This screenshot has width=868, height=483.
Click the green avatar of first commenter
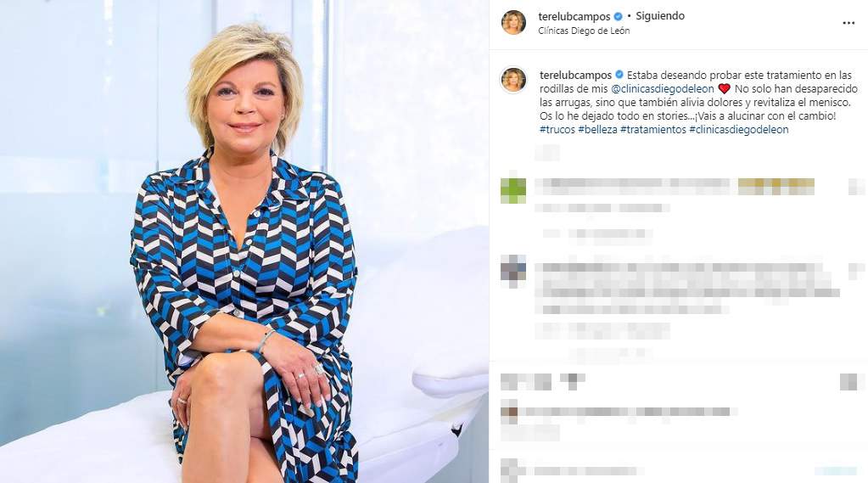pos(513,190)
